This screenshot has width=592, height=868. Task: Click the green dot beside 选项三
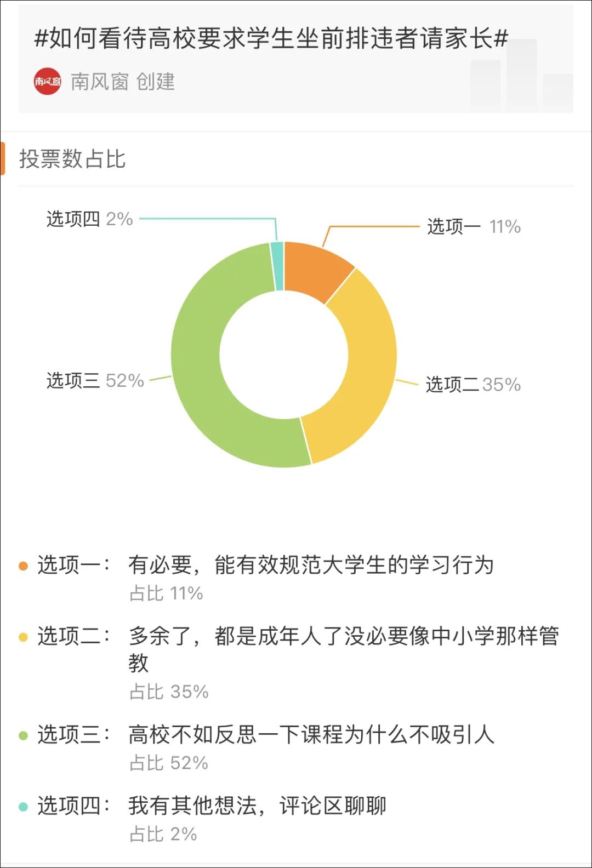point(23,735)
